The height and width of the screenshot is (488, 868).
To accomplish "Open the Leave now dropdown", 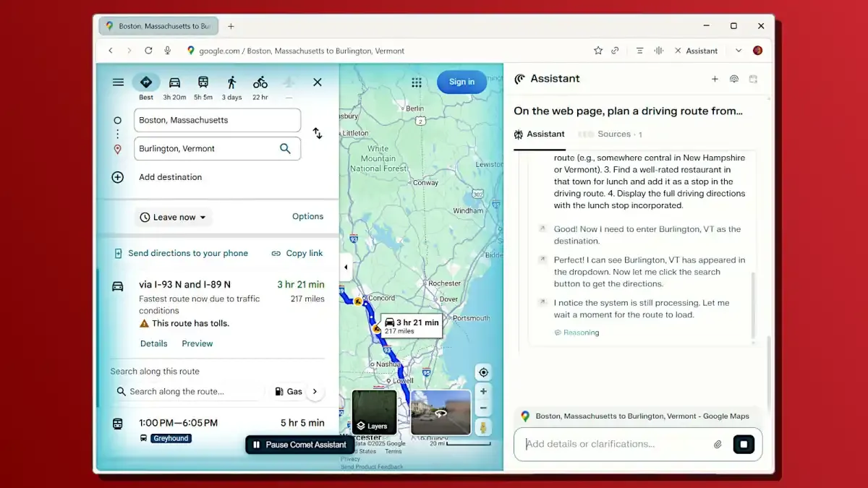I will tap(174, 217).
